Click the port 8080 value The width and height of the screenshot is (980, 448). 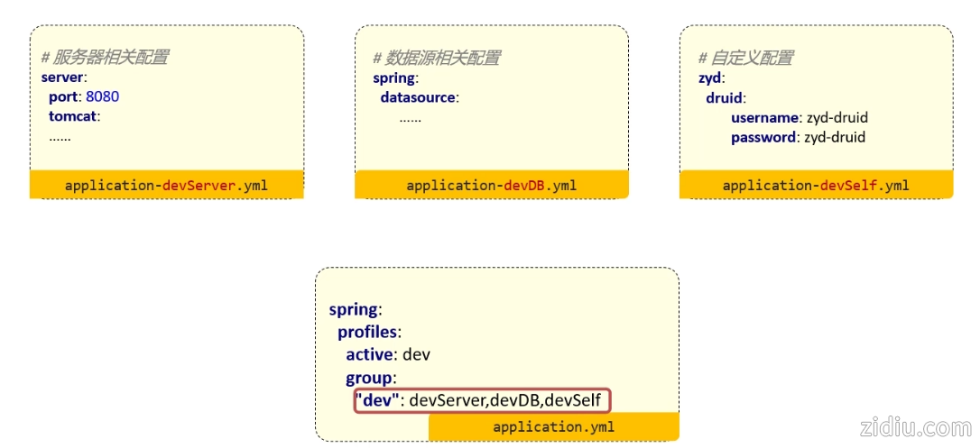click(102, 96)
